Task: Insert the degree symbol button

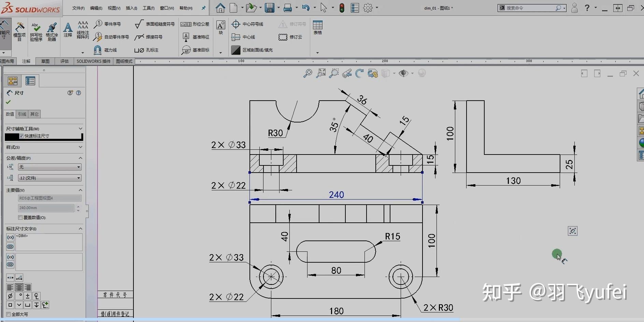Action: pos(19,296)
